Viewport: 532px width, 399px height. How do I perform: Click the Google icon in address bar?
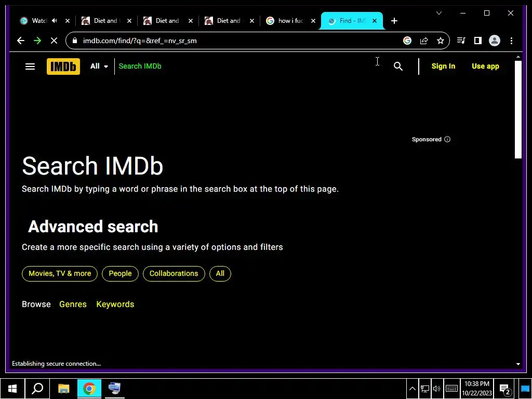[407, 41]
